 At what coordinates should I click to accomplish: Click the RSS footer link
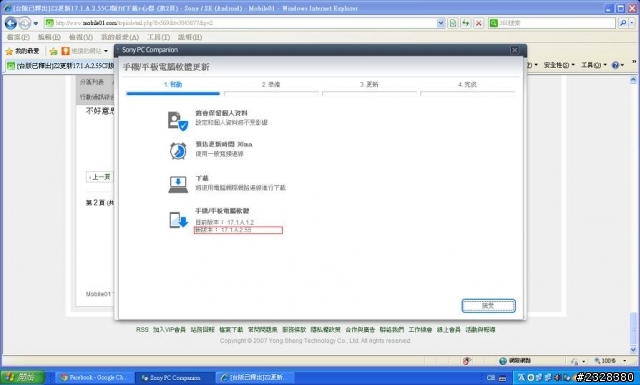142,329
